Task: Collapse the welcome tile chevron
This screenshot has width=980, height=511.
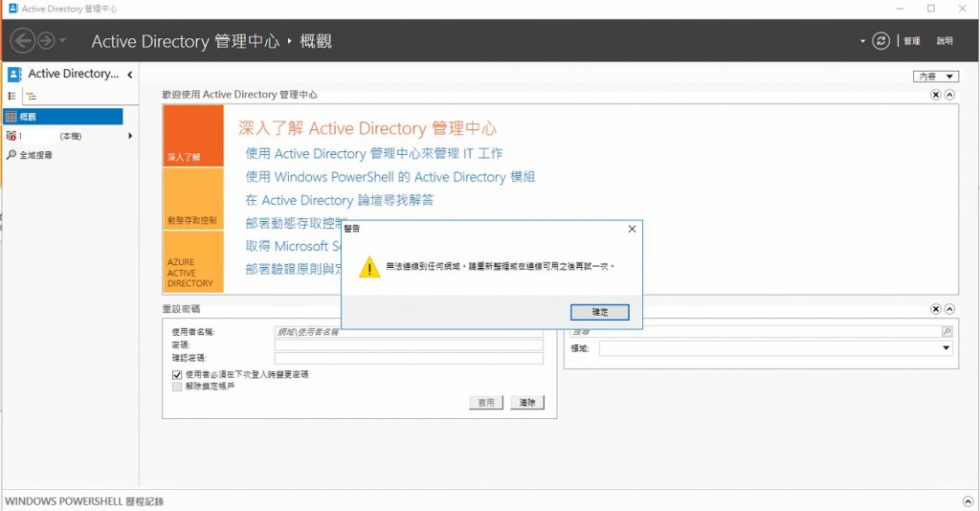Action: tap(949, 95)
